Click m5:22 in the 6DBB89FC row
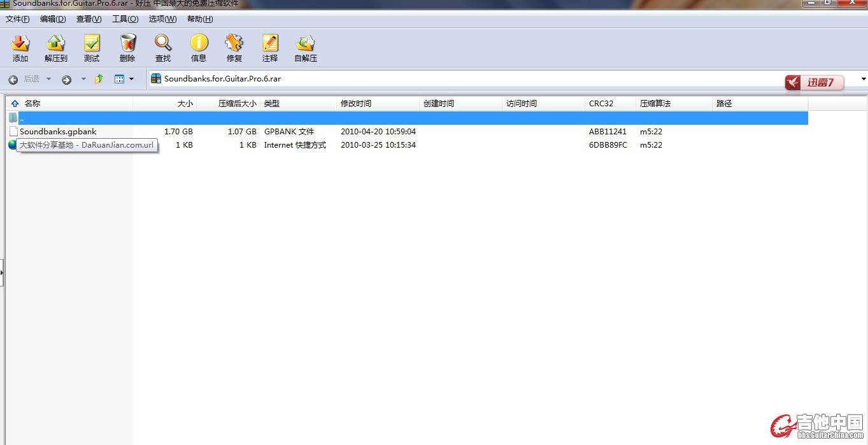The height and width of the screenshot is (445, 868). [x=651, y=145]
